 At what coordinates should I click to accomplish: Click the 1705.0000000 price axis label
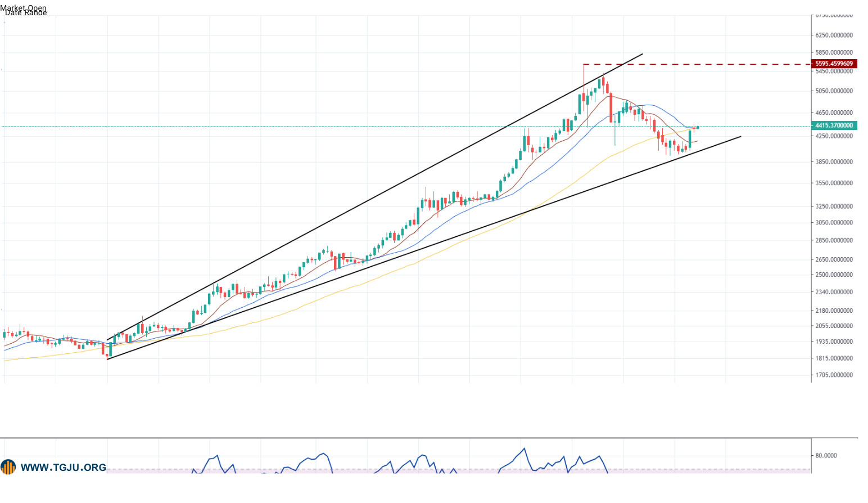(834, 375)
